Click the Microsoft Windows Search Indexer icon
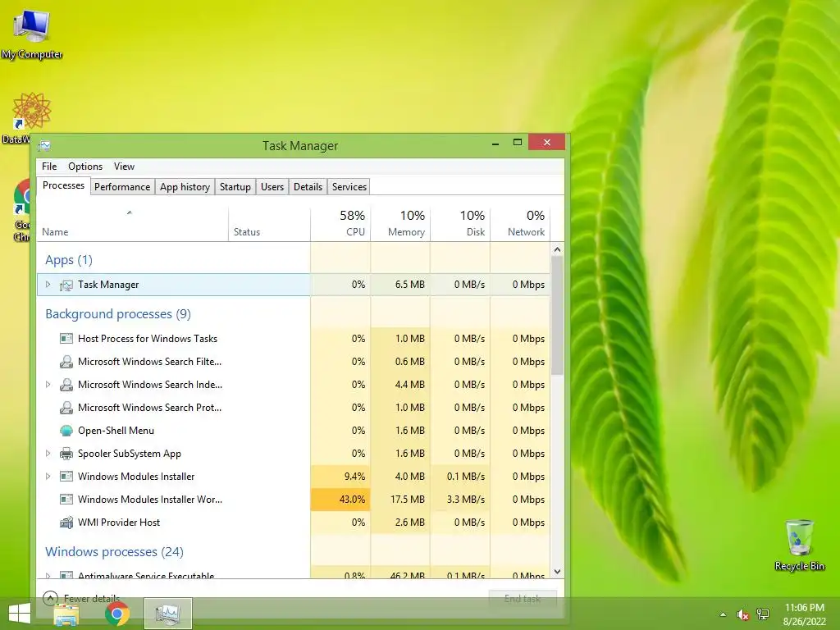840x630 pixels. click(66, 385)
